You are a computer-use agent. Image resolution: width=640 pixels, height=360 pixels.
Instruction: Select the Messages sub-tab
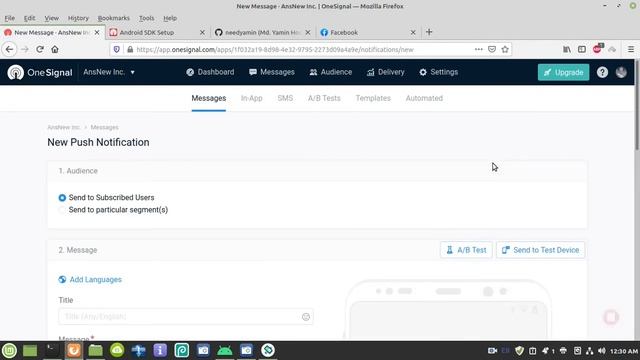pyautogui.click(x=209, y=98)
